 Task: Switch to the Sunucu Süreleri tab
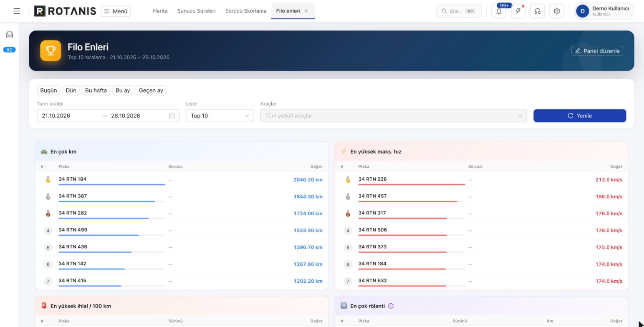(x=196, y=11)
